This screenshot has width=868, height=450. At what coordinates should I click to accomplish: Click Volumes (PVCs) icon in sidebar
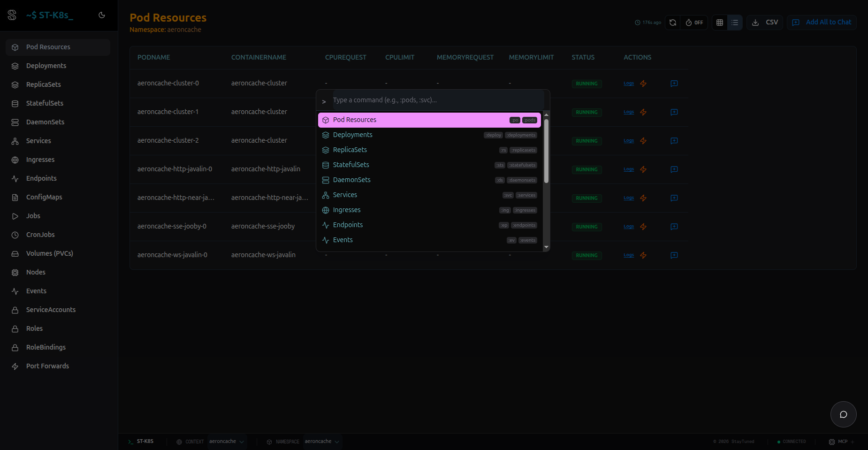[15, 253]
